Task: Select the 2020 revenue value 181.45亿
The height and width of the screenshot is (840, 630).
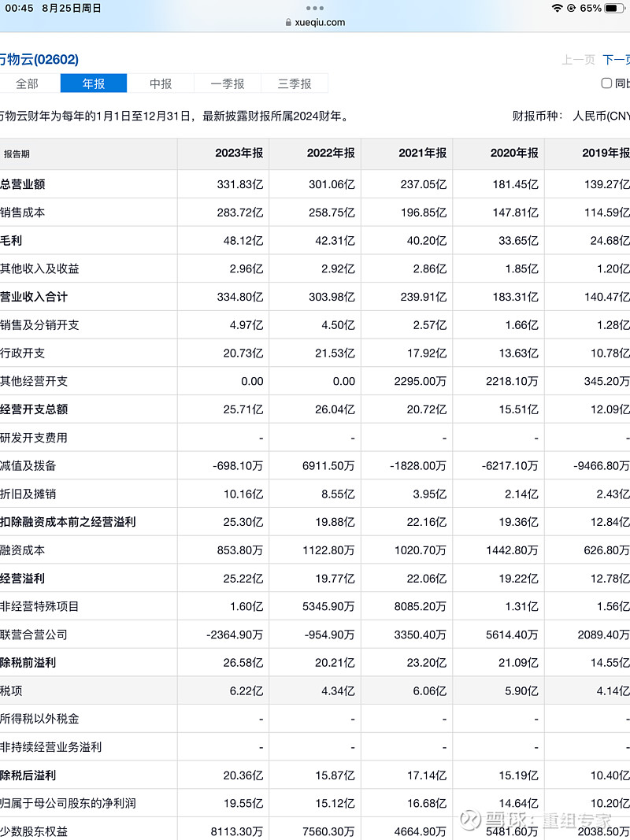Action: [515, 184]
